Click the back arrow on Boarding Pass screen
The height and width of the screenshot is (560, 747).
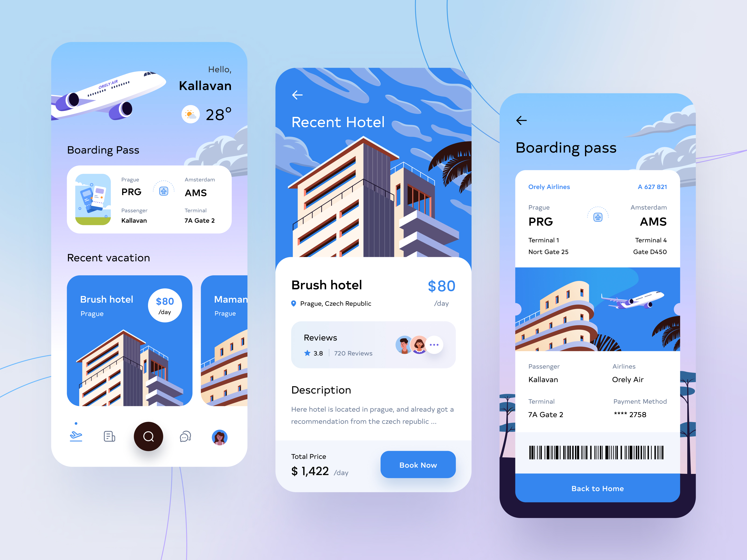tap(521, 120)
